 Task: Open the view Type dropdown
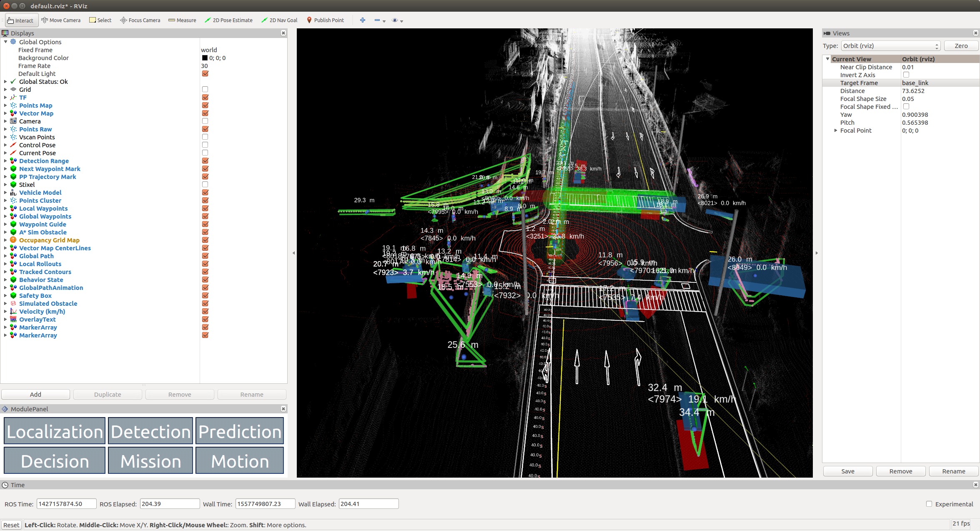(x=890, y=46)
